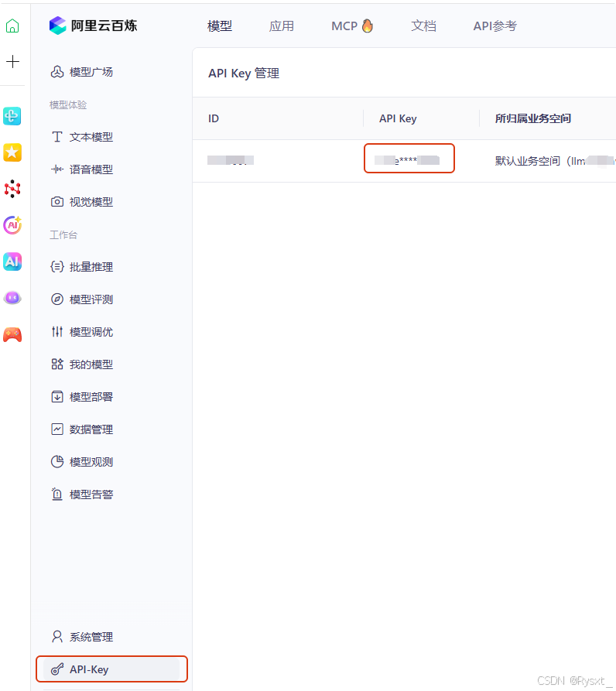Click the 语音模型 waveform icon
Image resolution: width=616 pixels, height=691 pixels.
(56, 169)
